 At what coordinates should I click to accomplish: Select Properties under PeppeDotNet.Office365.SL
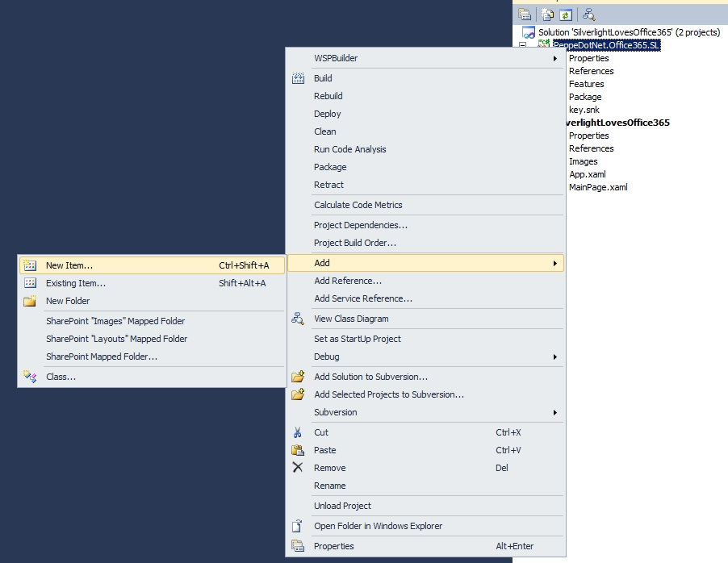588,58
